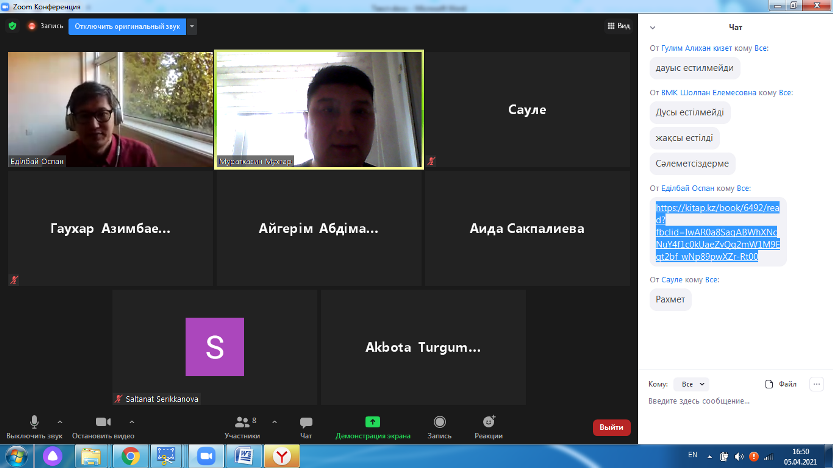Open Google Chrome from the taskbar
This screenshot has height=468, width=833.
click(129, 455)
